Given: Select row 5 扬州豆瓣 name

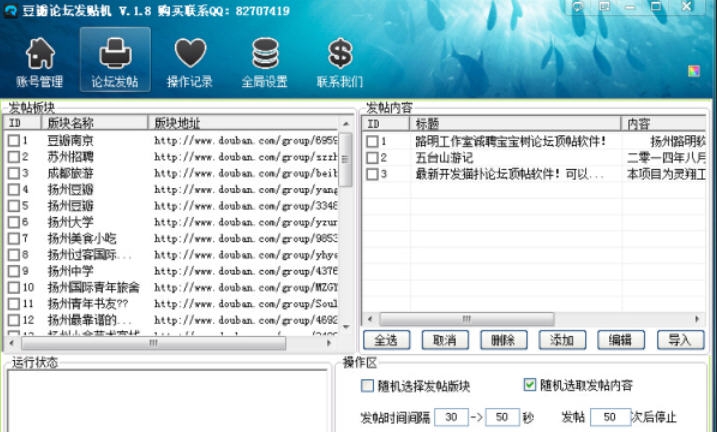Looking at the screenshot, I should pyautogui.click(x=70, y=206).
